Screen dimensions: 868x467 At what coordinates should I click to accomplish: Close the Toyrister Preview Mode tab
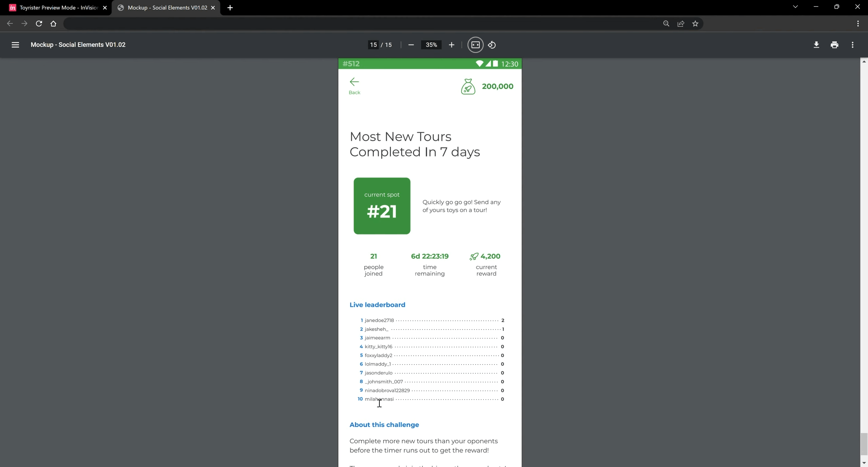click(x=105, y=7)
